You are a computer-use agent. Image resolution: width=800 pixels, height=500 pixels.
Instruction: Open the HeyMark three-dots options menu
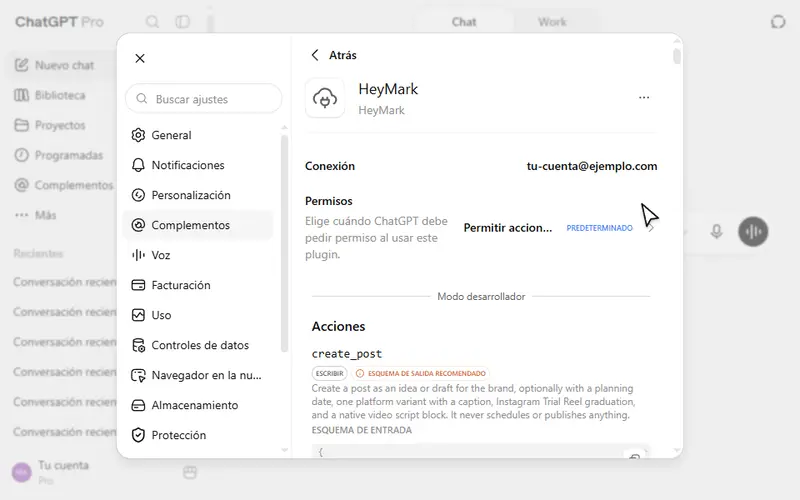click(644, 97)
